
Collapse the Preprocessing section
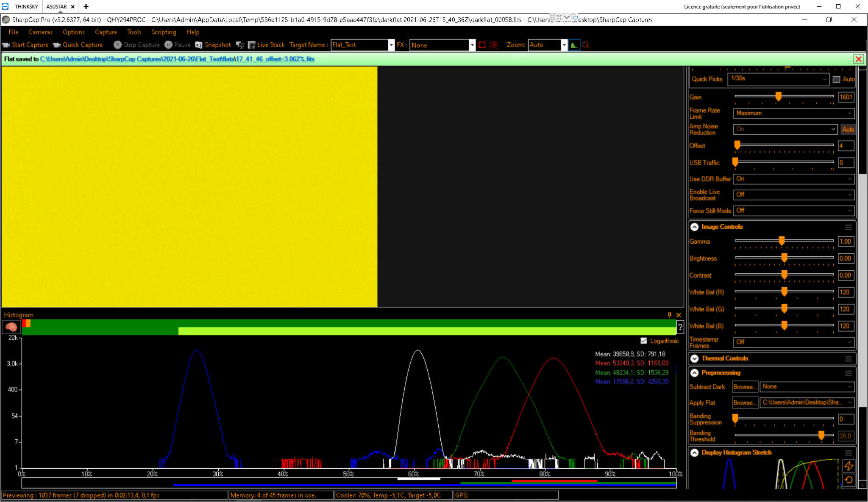pyautogui.click(x=694, y=373)
